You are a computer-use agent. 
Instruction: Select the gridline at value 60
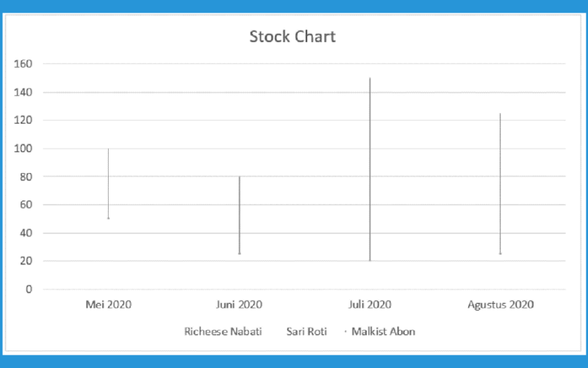tap(304, 205)
